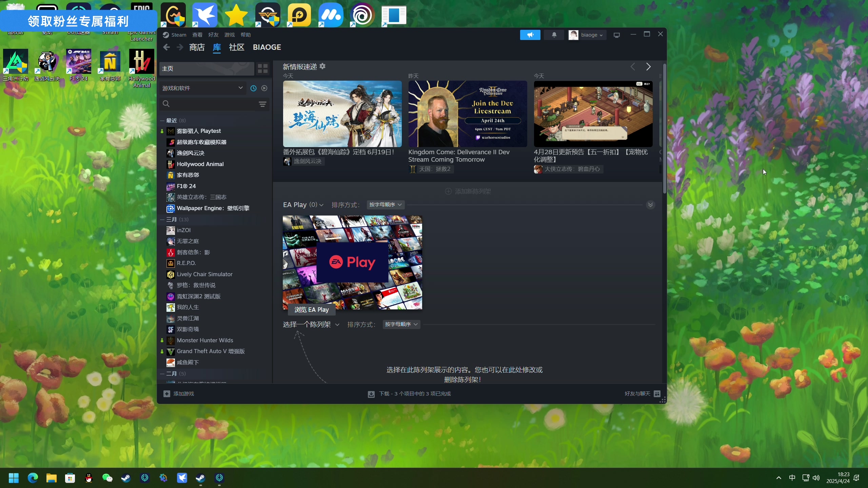This screenshot has width=868, height=488.
Task: Collapse the EA Play shelf chevron
Action: point(650,205)
